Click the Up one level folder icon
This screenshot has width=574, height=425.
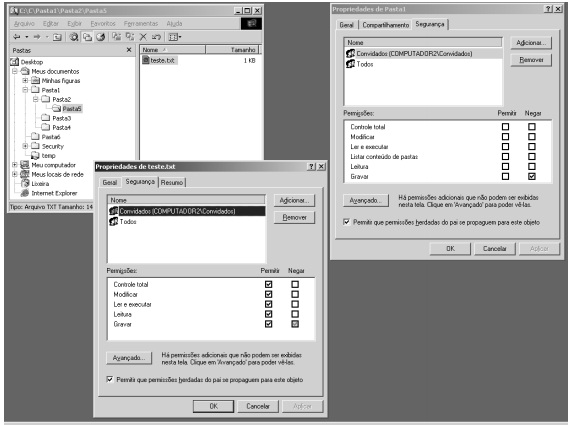[x=57, y=37]
